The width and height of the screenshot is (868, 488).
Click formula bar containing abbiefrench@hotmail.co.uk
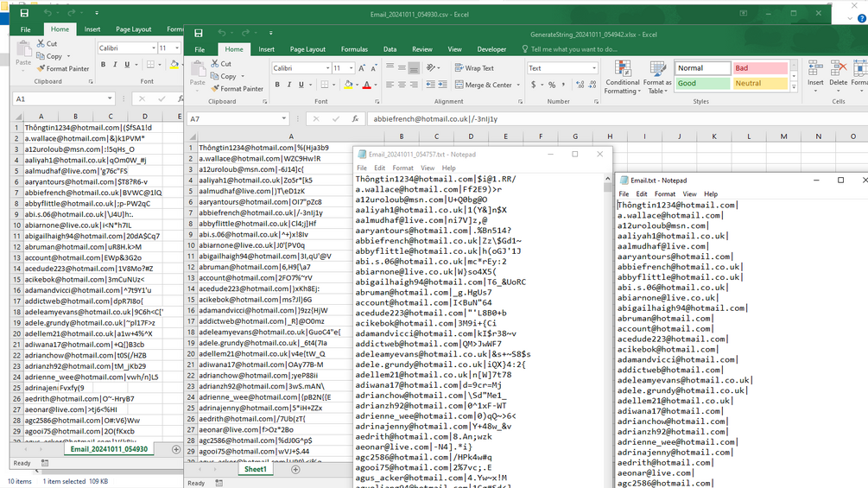[x=618, y=119]
